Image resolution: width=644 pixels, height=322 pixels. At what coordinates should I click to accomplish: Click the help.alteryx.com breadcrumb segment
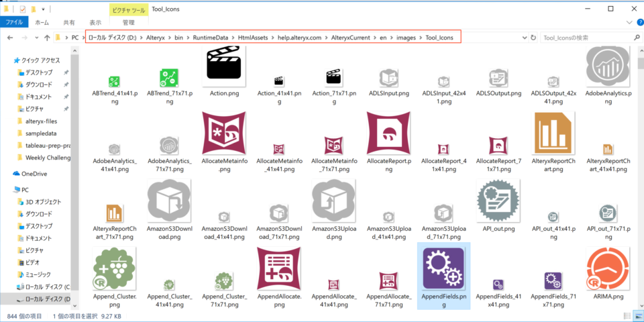click(299, 38)
